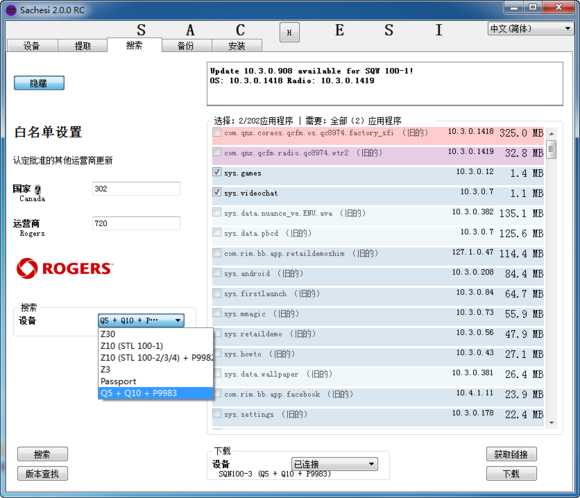
Task: Check the sys.data.pbcd checkbox
Action: click(217, 232)
